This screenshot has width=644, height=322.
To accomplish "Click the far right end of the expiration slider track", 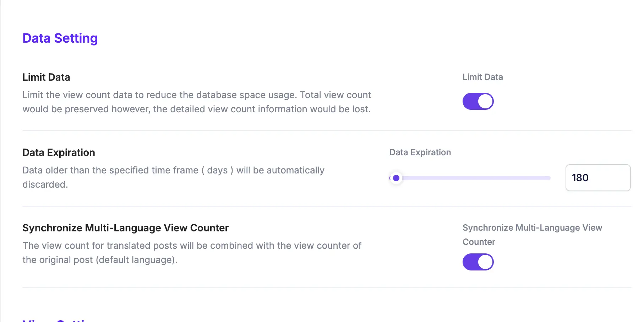I will coord(549,178).
